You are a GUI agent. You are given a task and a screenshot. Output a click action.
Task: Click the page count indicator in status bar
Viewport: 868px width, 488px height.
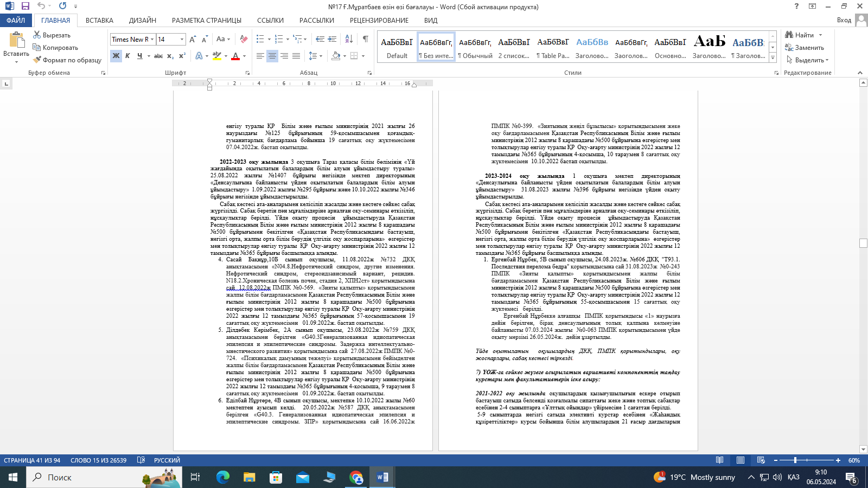(x=32, y=460)
